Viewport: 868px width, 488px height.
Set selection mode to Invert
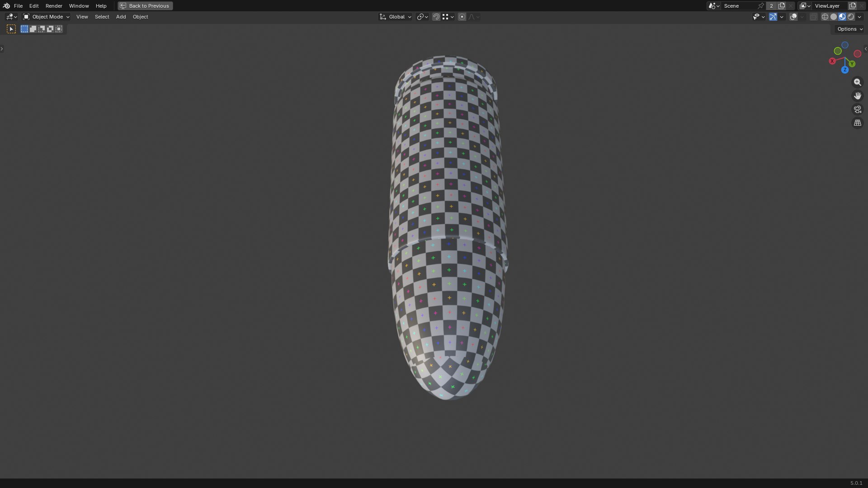(x=50, y=29)
